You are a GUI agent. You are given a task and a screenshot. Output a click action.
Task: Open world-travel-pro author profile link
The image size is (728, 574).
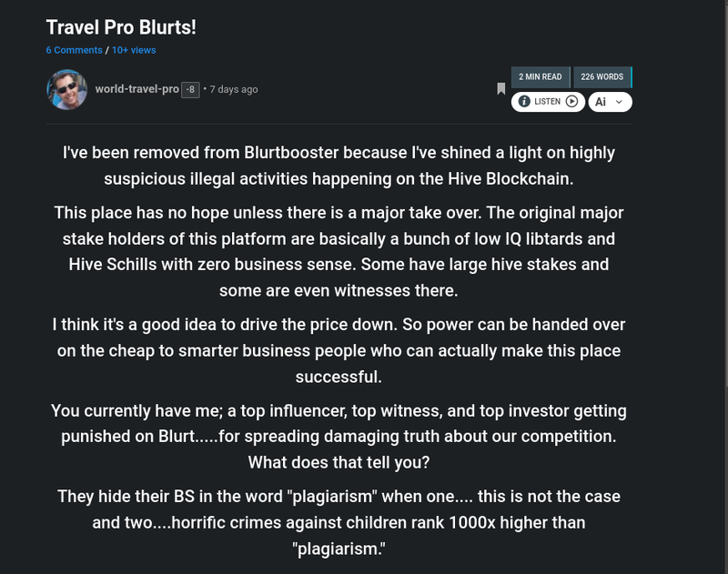pyautogui.click(x=136, y=89)
